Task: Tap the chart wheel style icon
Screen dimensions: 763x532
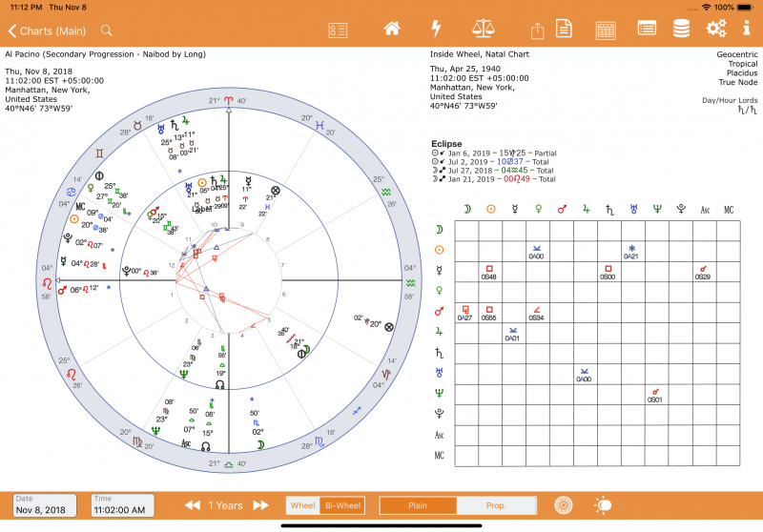Action: (563, 505)
